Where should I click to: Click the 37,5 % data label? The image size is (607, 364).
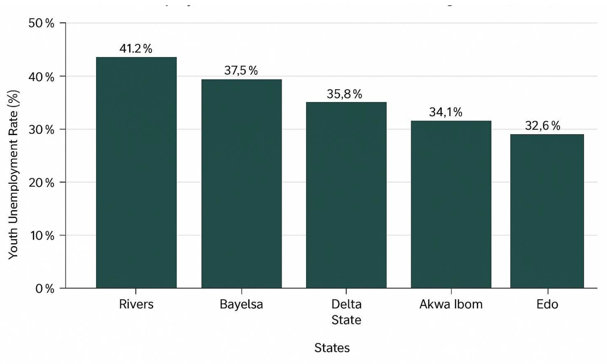coord(241,71)
